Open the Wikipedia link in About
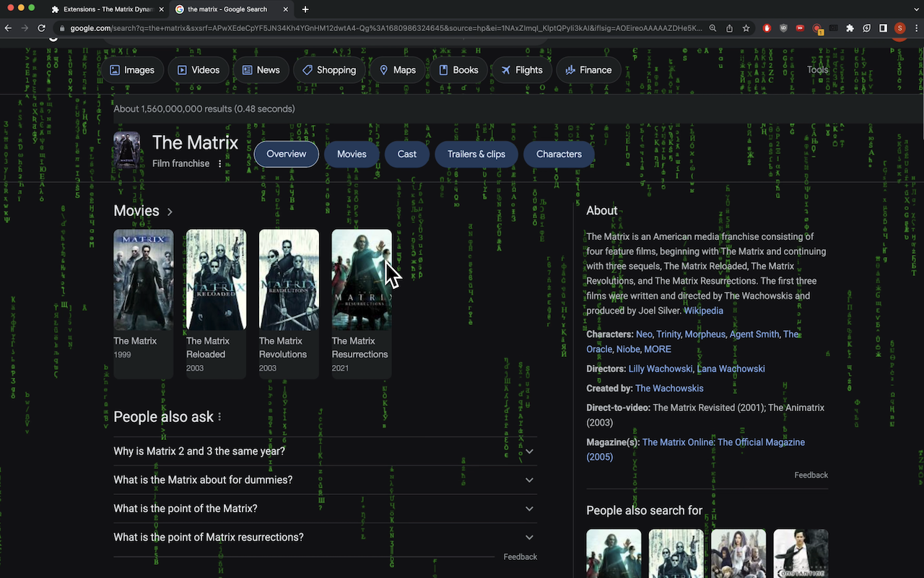Viewport: 924px width, 578px height. tap(703, 311)
